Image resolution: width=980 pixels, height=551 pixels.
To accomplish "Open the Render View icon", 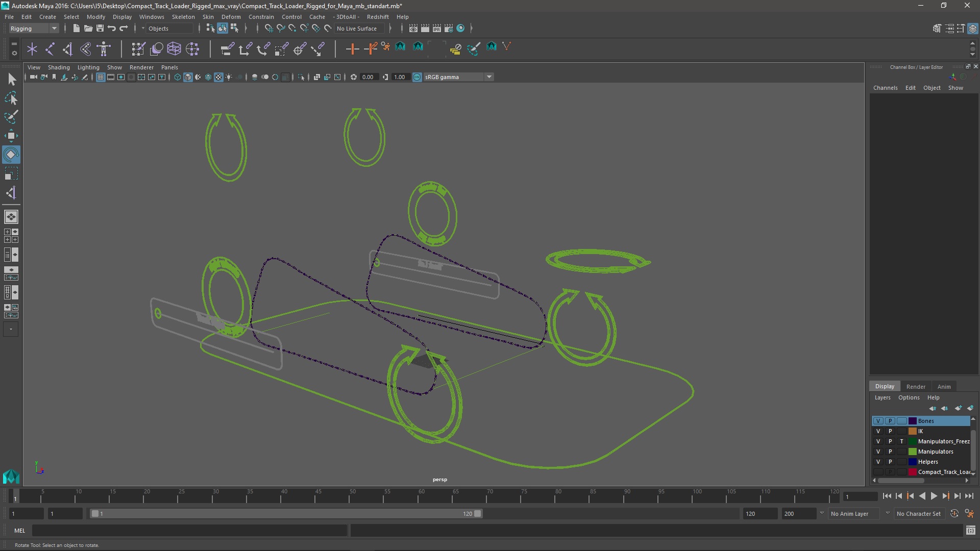I will coord(413,29).
